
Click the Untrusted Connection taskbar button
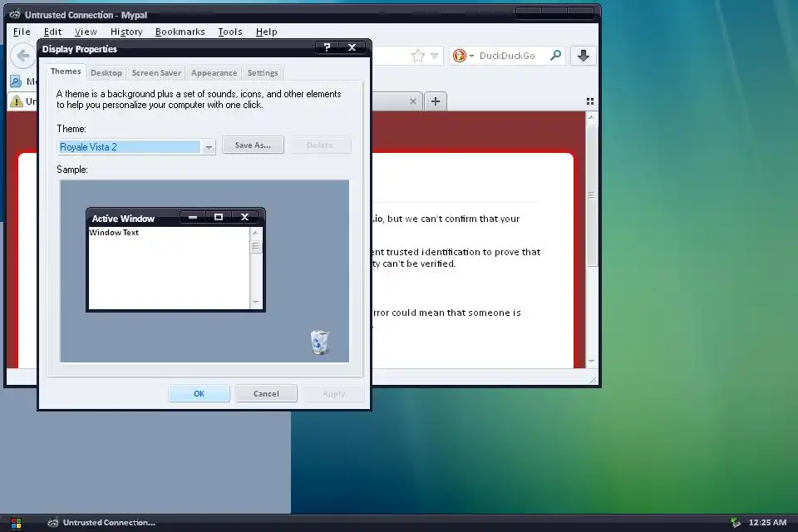tap(101, 523)
